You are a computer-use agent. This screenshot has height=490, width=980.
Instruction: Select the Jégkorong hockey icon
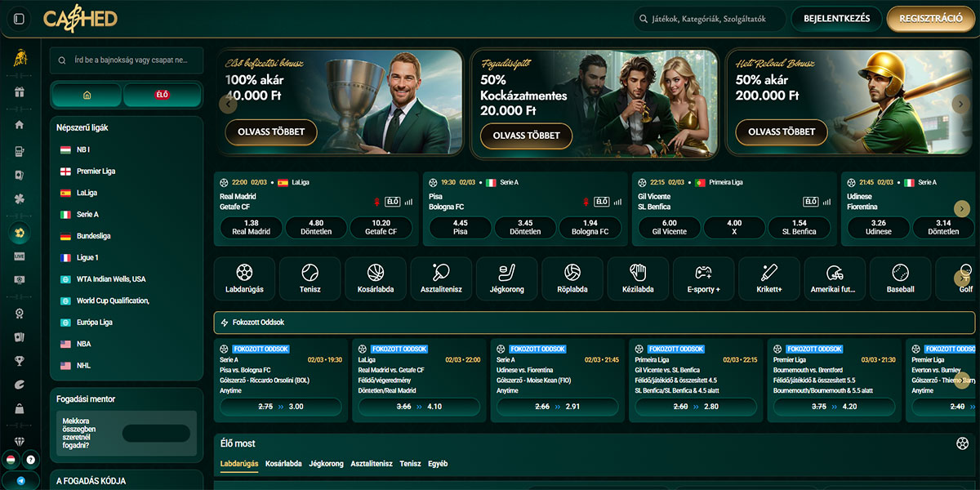[x=506, y=278]
